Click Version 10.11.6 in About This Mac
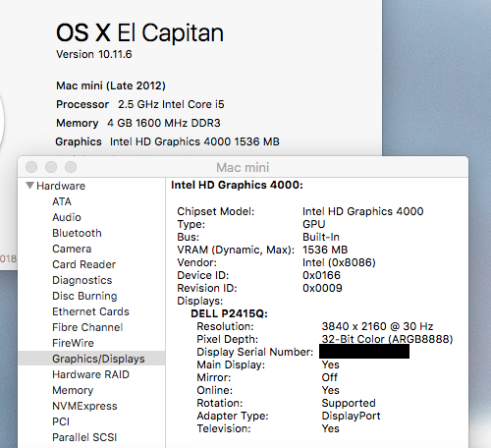Screen dimensions: 491x448 (94, 54)
